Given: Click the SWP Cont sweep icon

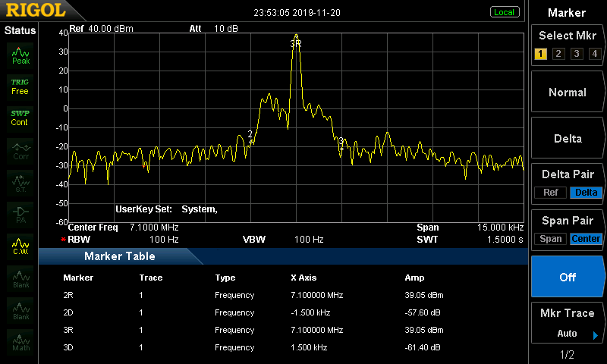Looking at the screenshot, I should point(20,118).
